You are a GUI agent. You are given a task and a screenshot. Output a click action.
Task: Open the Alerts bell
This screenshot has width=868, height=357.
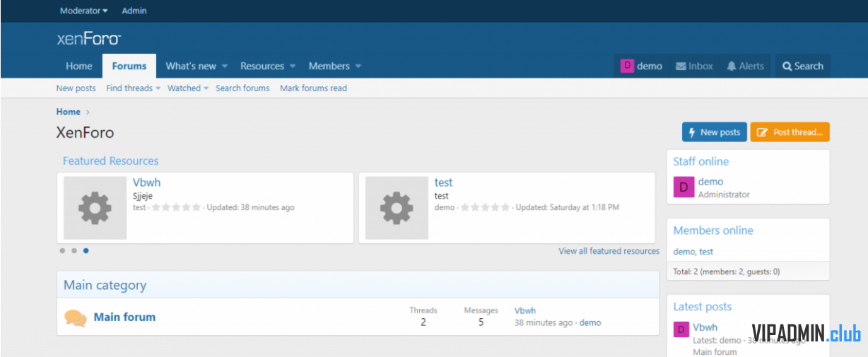[x=746, y=66]
